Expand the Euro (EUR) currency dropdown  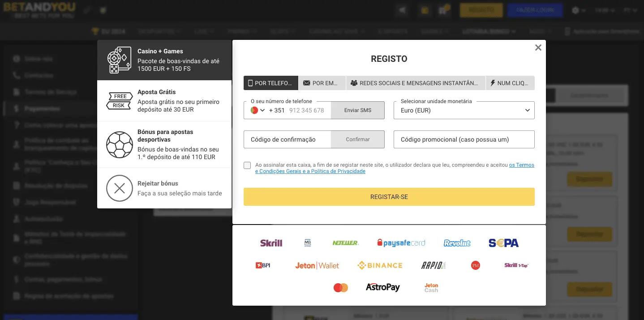pos(464,110)
